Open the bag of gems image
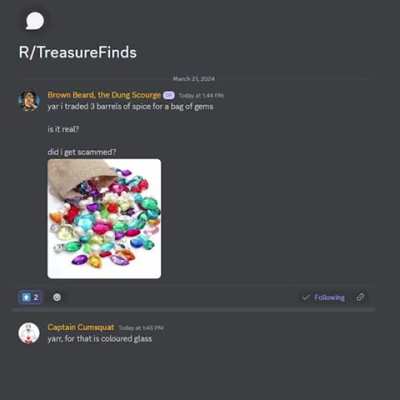The width and height of the screenshot is (400, 400). 104,219
